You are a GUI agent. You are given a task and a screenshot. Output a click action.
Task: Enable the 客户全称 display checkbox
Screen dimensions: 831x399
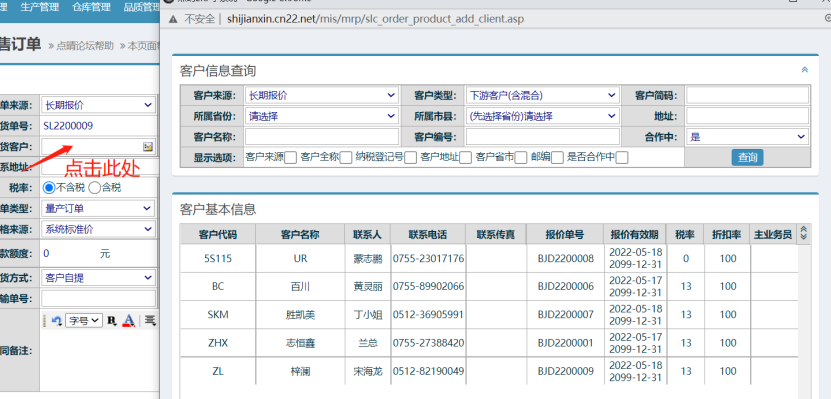pyautogui.click(x=346, y=157)
